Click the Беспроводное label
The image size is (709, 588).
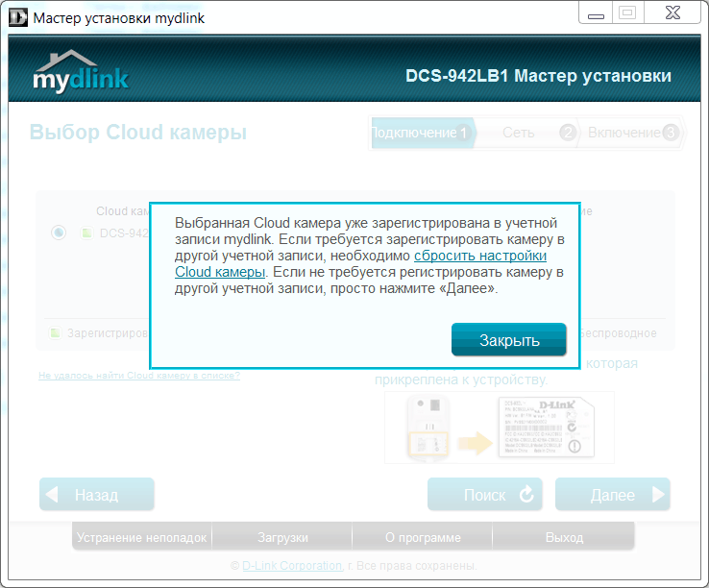tap(618, 333)
